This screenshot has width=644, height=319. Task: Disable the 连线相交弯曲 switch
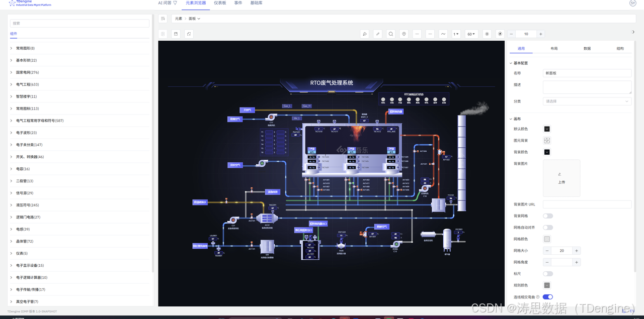[548, 297]
